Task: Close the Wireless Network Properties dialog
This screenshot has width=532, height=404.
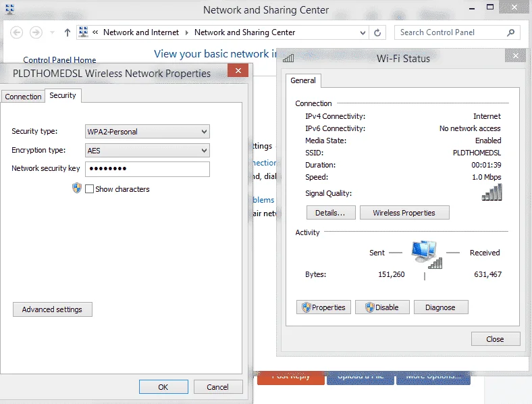Action: click(238, 71)
